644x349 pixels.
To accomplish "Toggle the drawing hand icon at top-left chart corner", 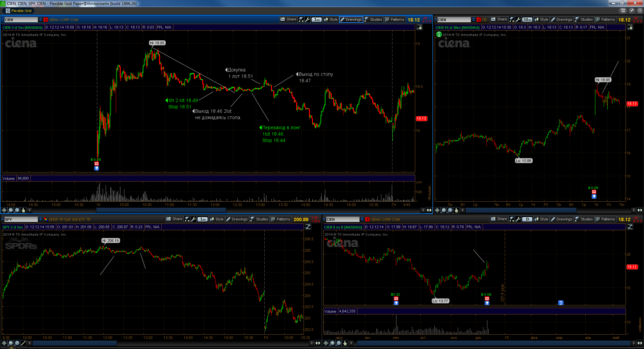I will coord(420,27).
